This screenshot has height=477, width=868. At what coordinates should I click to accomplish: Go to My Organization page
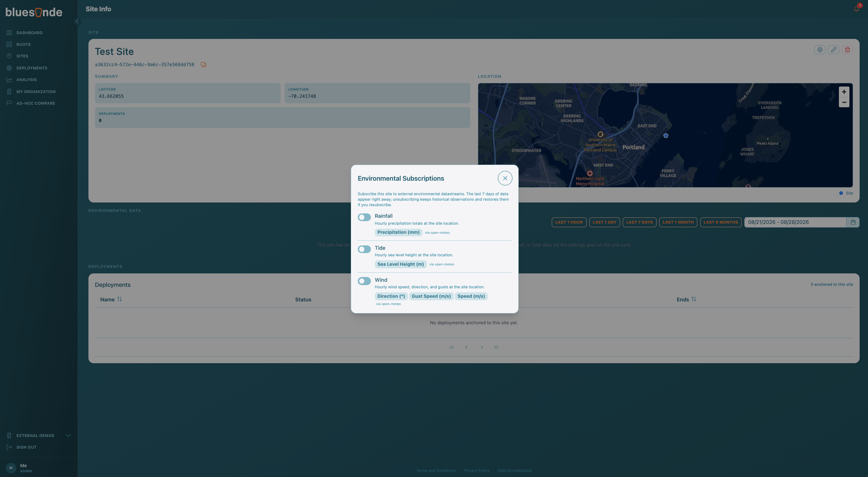(x=36, y=92)
